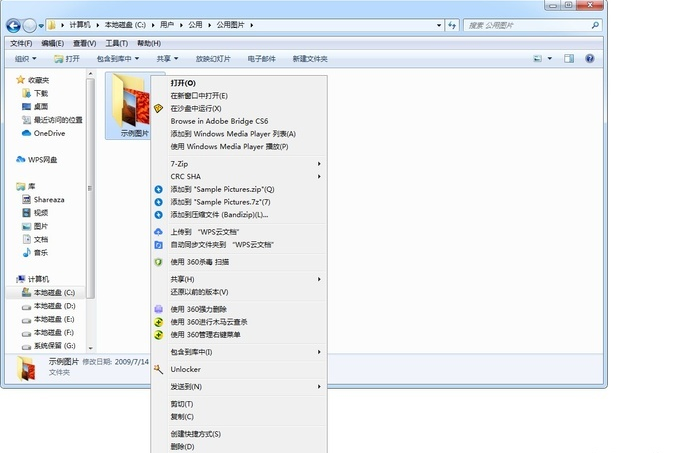Viewport: 700px width, 453px height.
Task: Click navigation pane scrollbar down arrow
Action: click(91, 348)
